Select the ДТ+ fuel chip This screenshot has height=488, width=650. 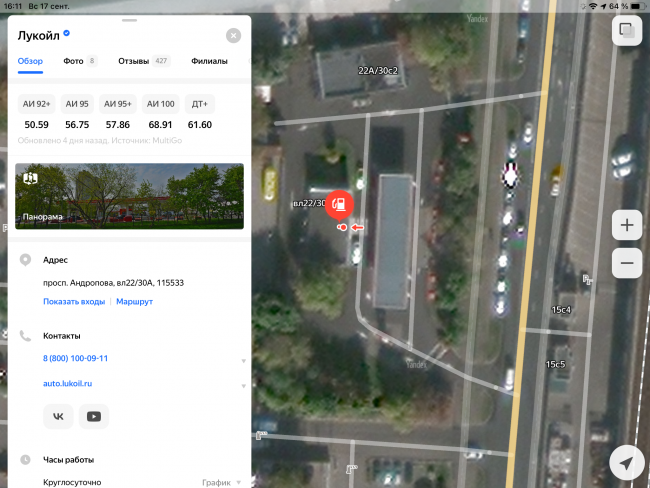tap(200, 104)
